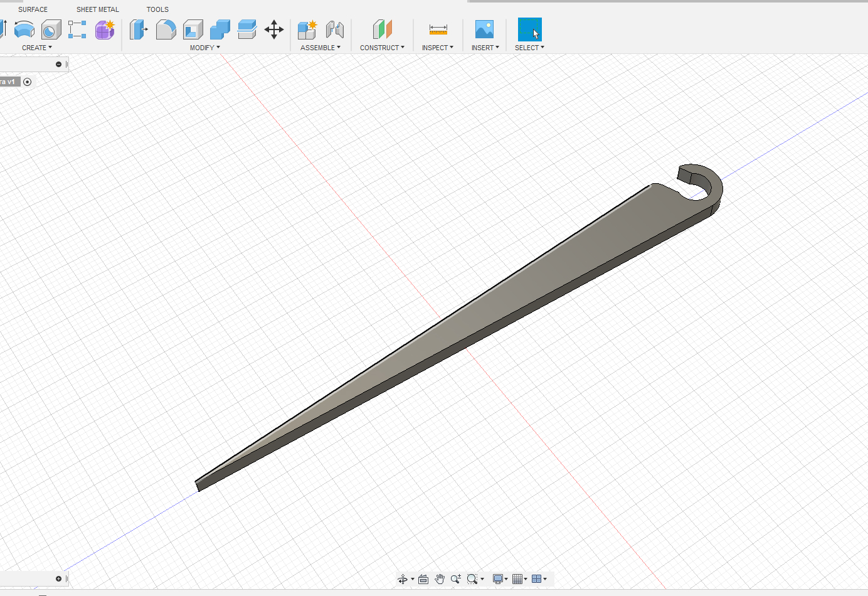Collapse the browser panel minus button
The height and width of the screenshot is (596, 868).
[x=58, y=64]
